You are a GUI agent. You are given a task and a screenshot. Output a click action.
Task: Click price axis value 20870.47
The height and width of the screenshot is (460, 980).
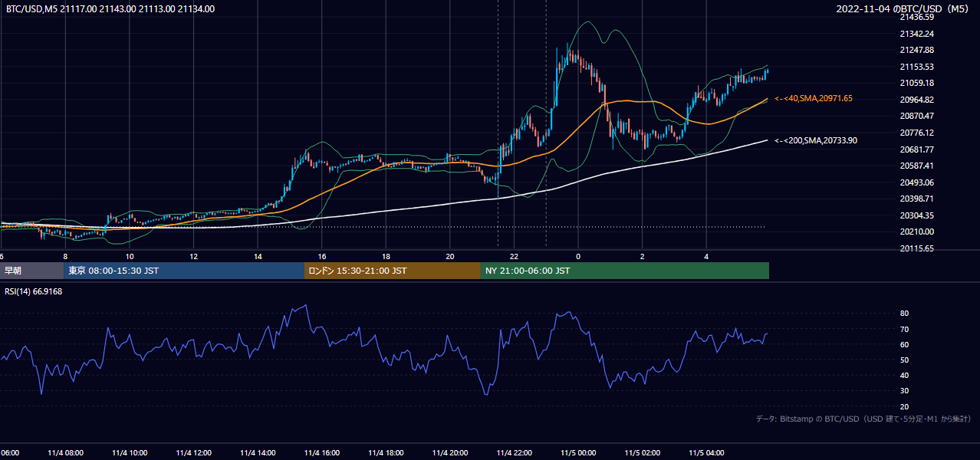[x=917, y=116]
